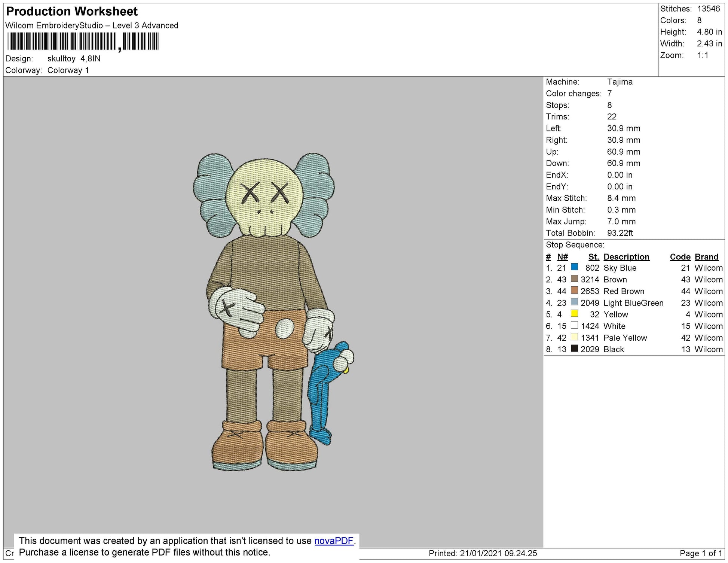This screenshot has width=728, height=563.
Task: Click the 'Stop Sequence:' label
Action: pyautogui.click(x=575, y=245)
